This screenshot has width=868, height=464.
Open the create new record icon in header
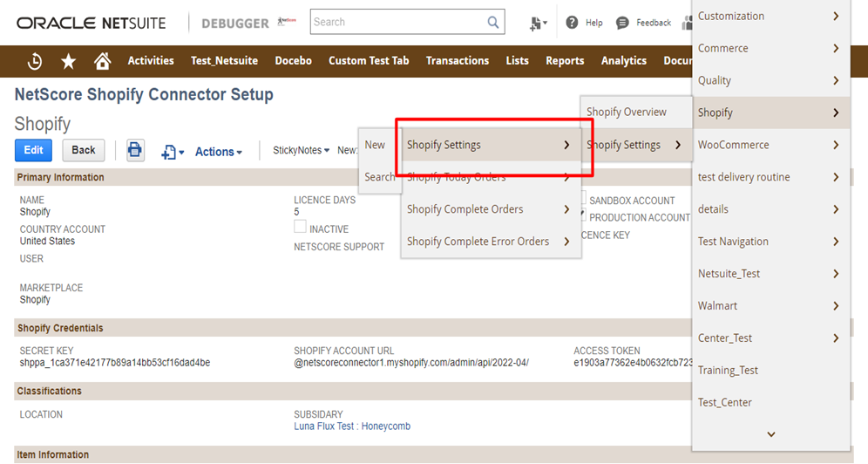tap(538, 24)
